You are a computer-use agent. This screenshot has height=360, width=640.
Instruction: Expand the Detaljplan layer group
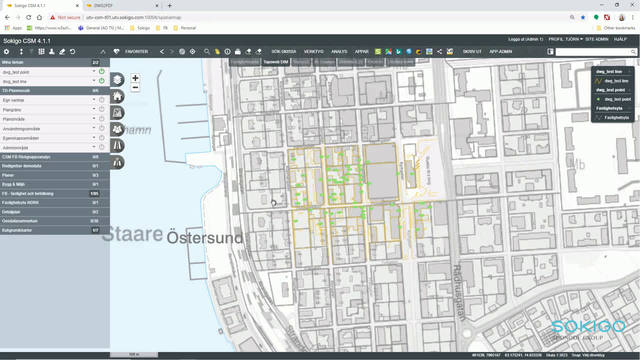pos(55,212)
